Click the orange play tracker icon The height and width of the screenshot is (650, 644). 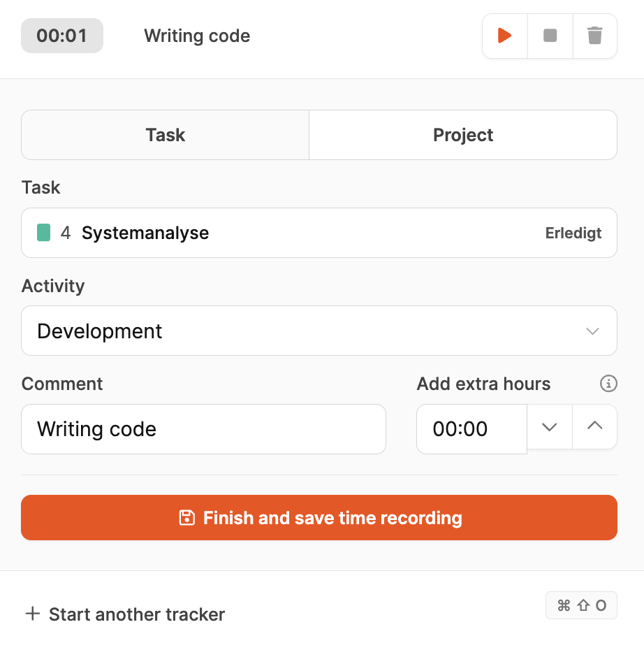(x=505, y=36)
